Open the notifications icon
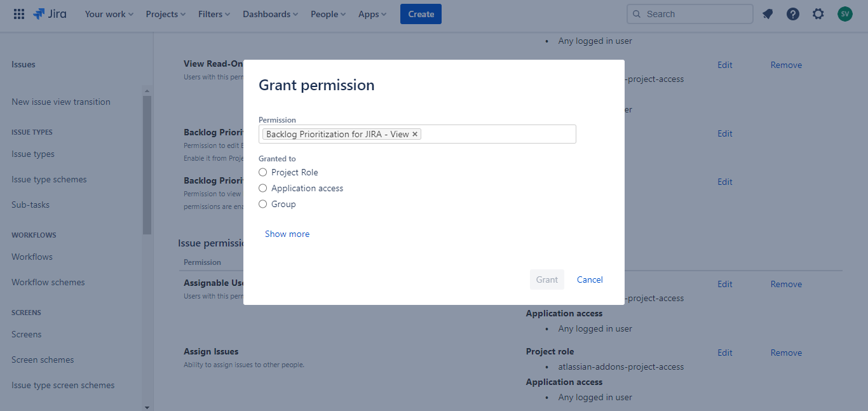This screenshot has height=411, width=868. (x=768, y=14)
